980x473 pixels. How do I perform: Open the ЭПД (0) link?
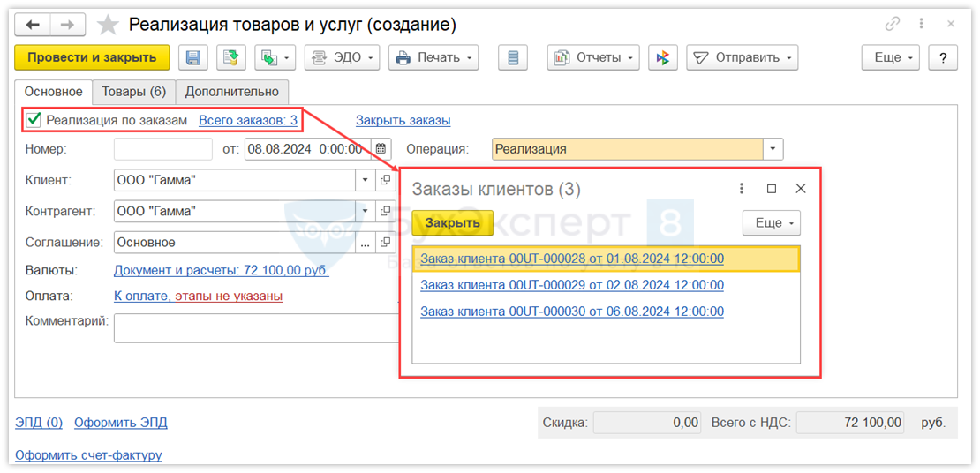click(39, 423)
